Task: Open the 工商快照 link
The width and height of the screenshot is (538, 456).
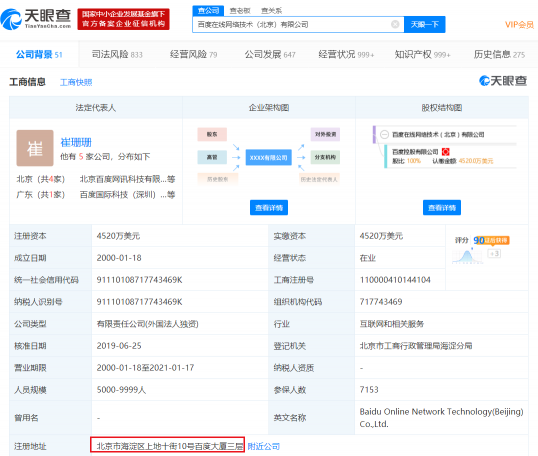Action: [x=76, y=82]
